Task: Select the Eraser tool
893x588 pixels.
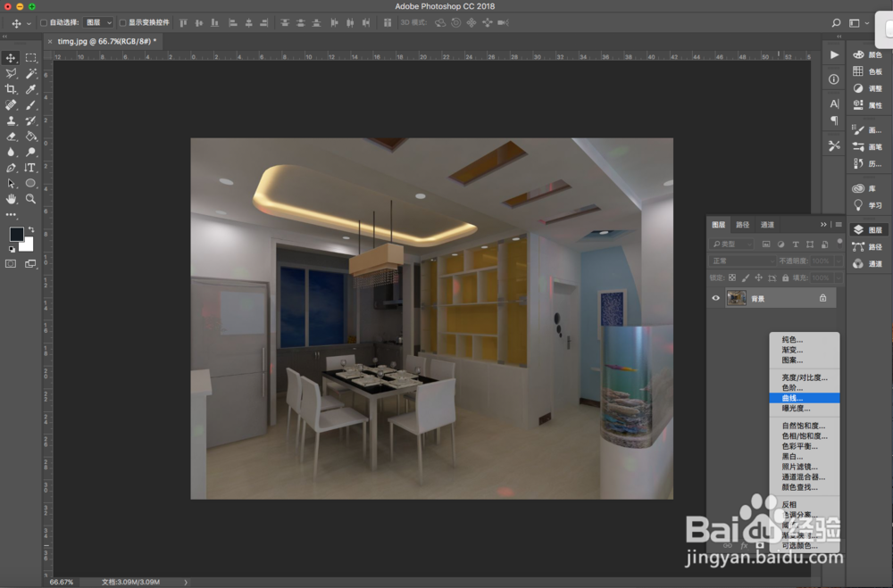Action: click(11, 137)
